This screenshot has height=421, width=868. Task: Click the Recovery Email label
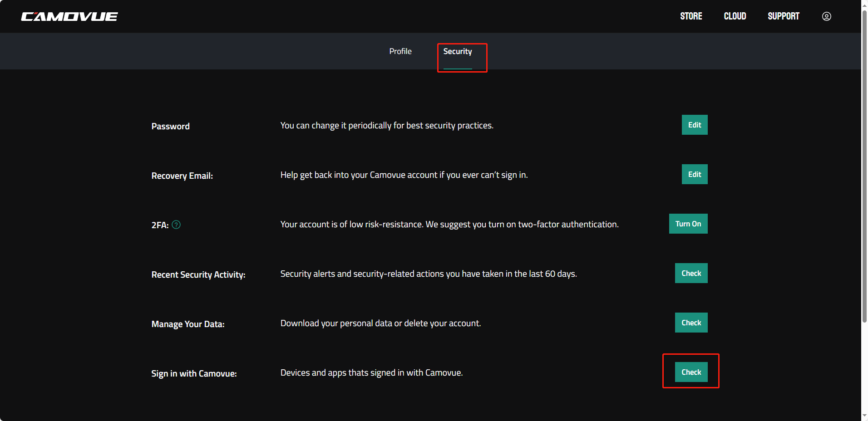(x=182, y=176)
